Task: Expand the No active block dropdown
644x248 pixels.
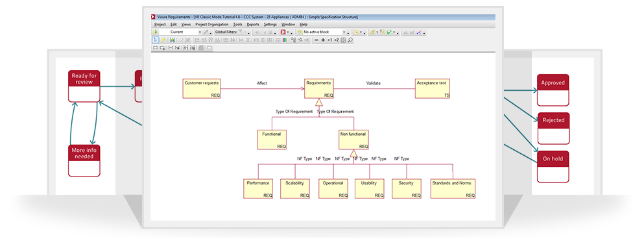Action: [344, 32]
